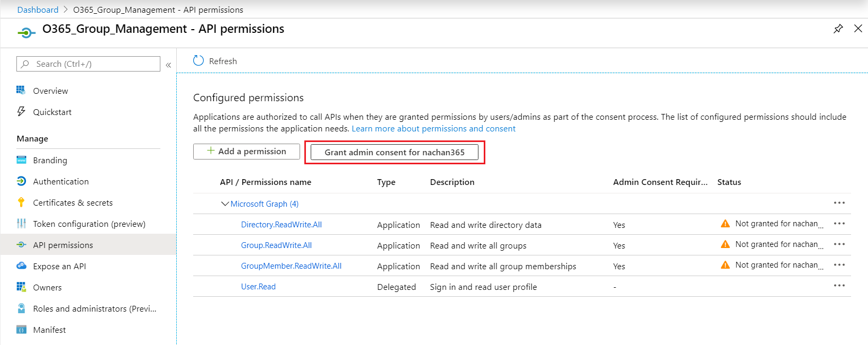Collapse the left sidebar menu
Image resolution: width=868 pixels, height=345 pixels.
(168, 65)
